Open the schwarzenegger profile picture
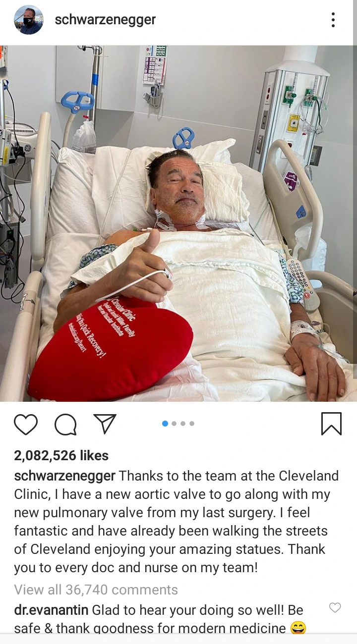The image size is (357, 644). tap(29, 20)
